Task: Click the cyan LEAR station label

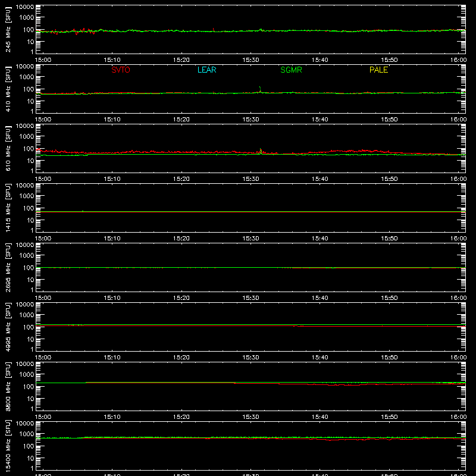Action: click(206, 70)
